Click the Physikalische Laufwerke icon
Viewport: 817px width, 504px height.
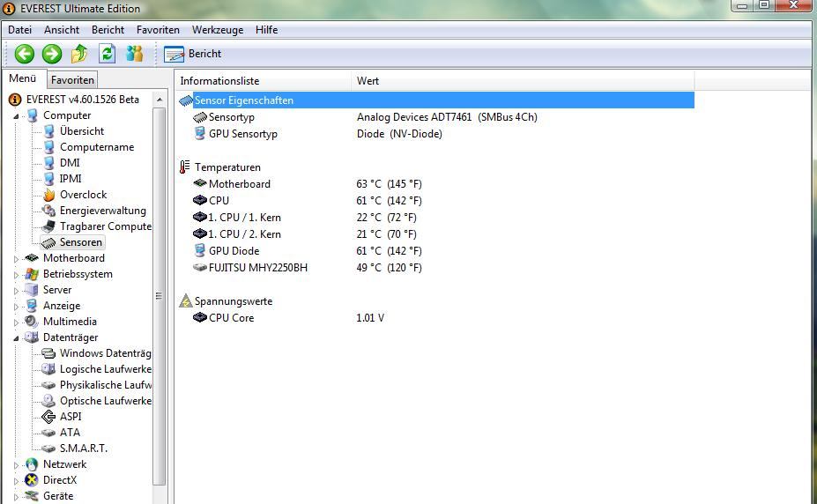[x=48, y=385]
